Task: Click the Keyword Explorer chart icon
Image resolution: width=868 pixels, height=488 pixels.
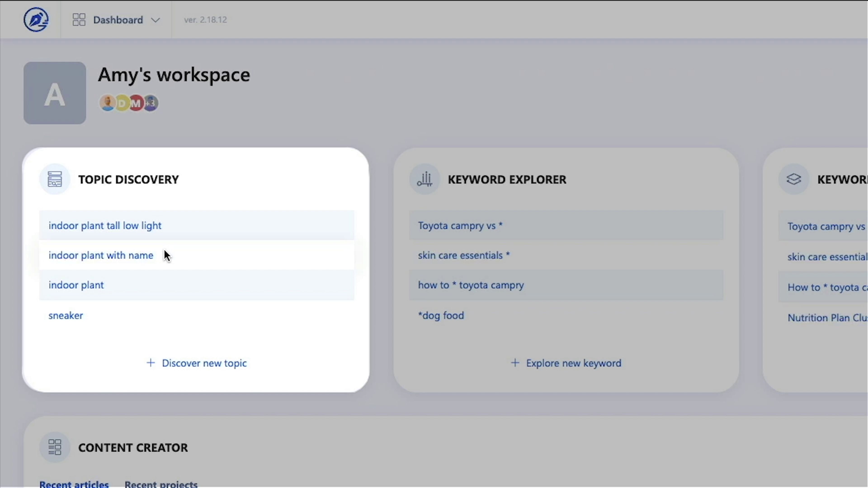Action: [x=425, y=179]
